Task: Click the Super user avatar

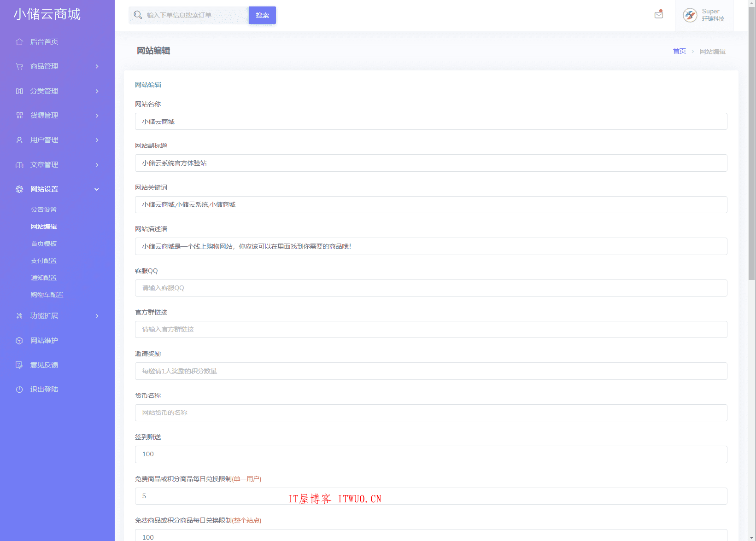Action: tap(690, 15)
